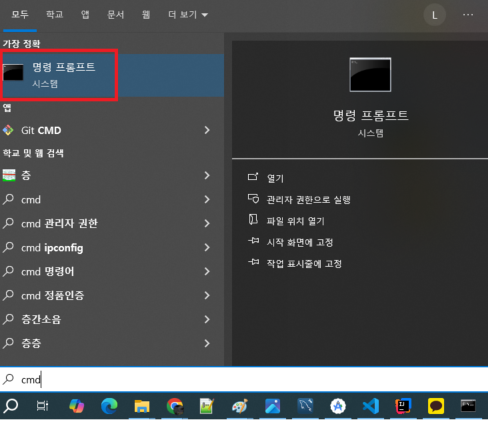Open the round white 'A' app in taskbar
The image size is (488, 423).
coord(338,406)
